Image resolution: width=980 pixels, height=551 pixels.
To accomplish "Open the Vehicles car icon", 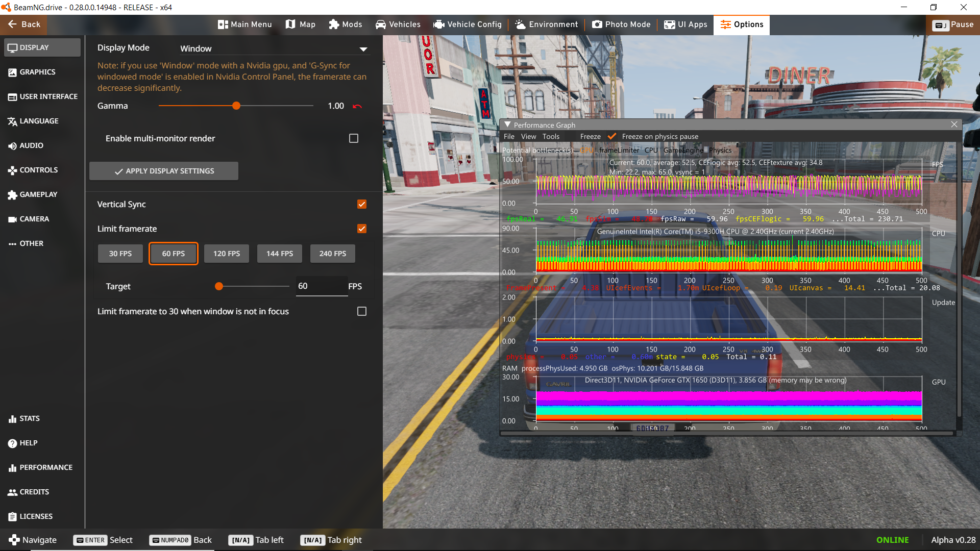I will 381,24.
